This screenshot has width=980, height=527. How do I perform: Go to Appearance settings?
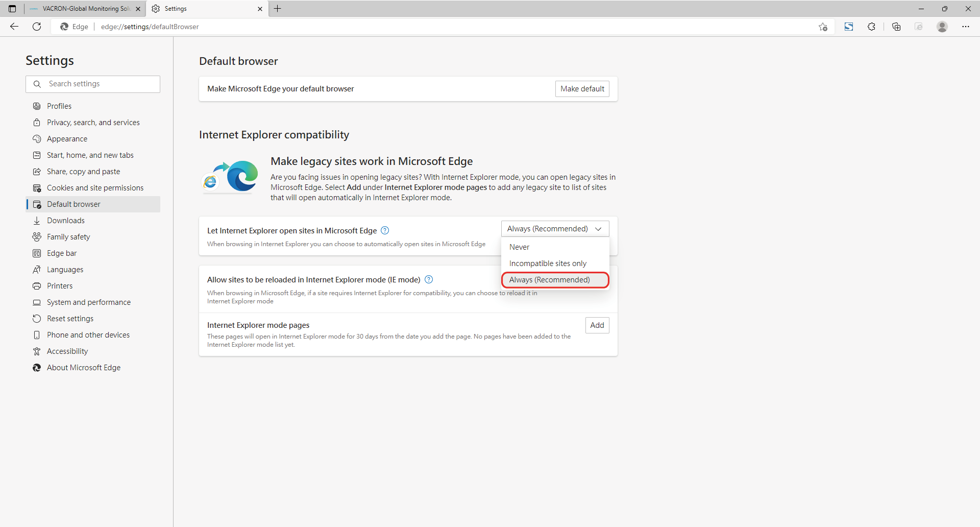click(x=93, y=139)
